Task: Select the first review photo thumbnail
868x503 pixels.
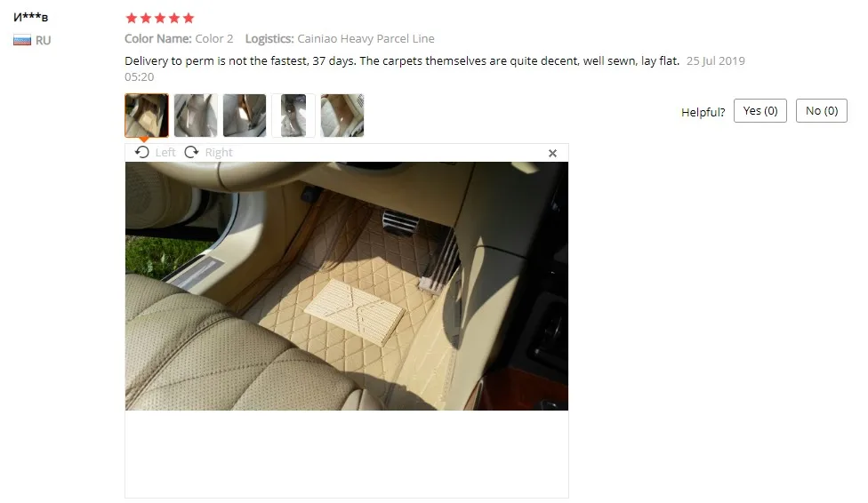Action: coord(147,116)
